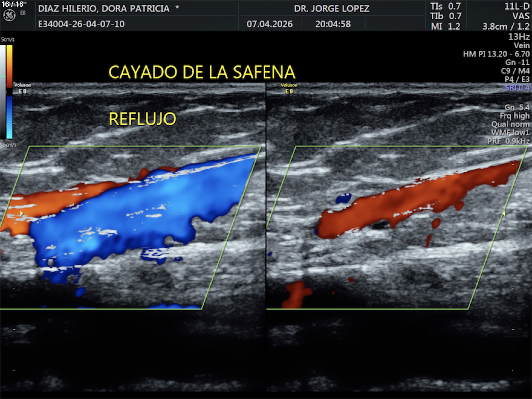Click the WMF low1 parameter

[x=510, y=132]
